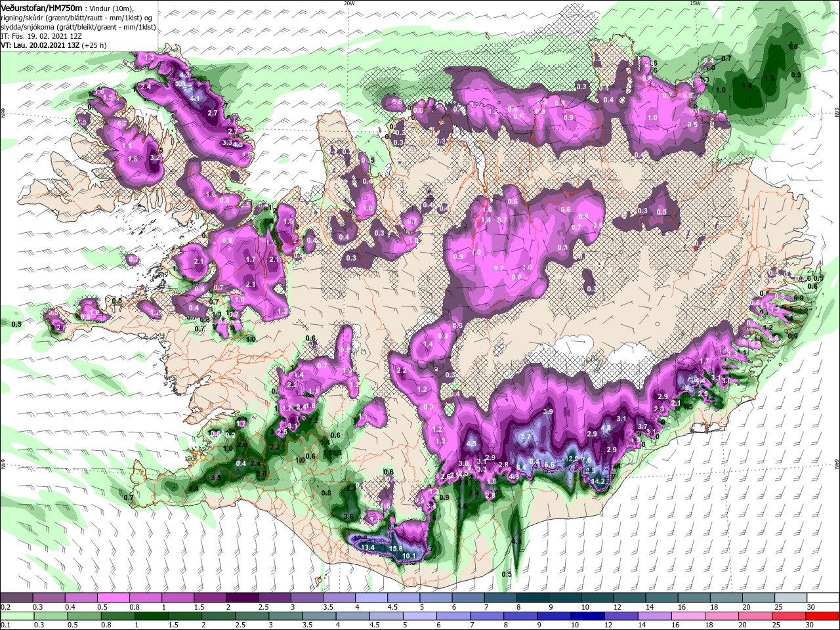
Task: Click the darkest green swatch labeled 1 in lower scale
Action: coord(152,616)
